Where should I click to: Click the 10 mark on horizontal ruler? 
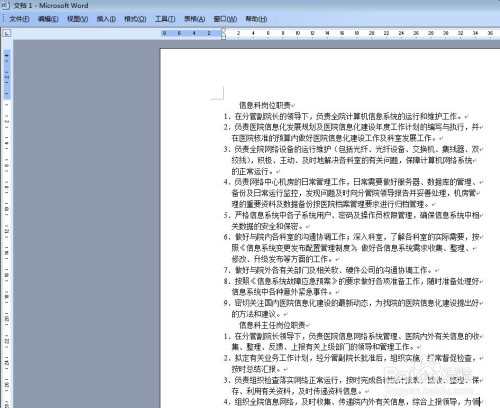(x=298, y=33)
